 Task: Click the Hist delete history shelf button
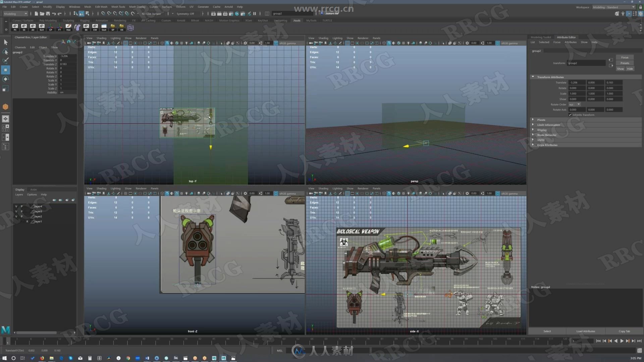pyautogui.click(x=68, y=27)
